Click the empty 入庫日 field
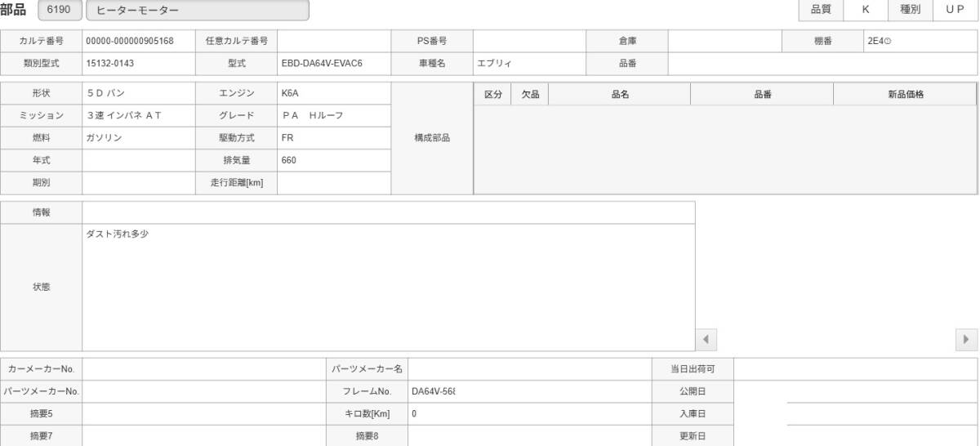The image size is (980, 446). point(855,413)
